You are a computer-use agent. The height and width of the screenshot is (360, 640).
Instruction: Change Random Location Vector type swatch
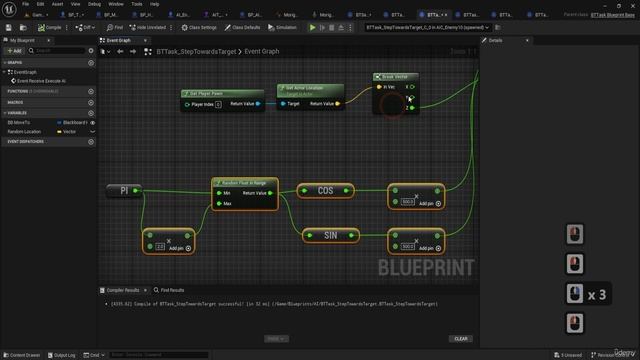(59, 132)
